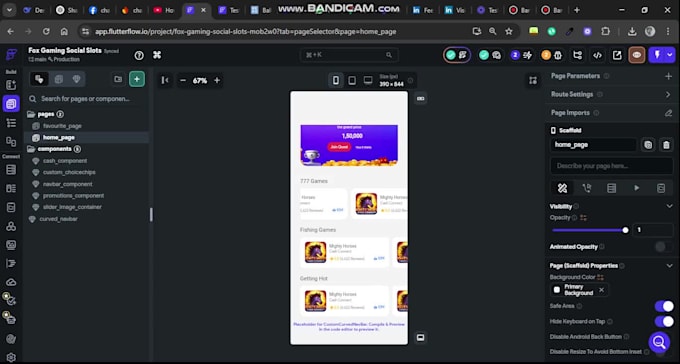The width and height of the screenshot is (680, 364).
Task: Open the Theme Settings palette icon
Action: coord(11,339)
